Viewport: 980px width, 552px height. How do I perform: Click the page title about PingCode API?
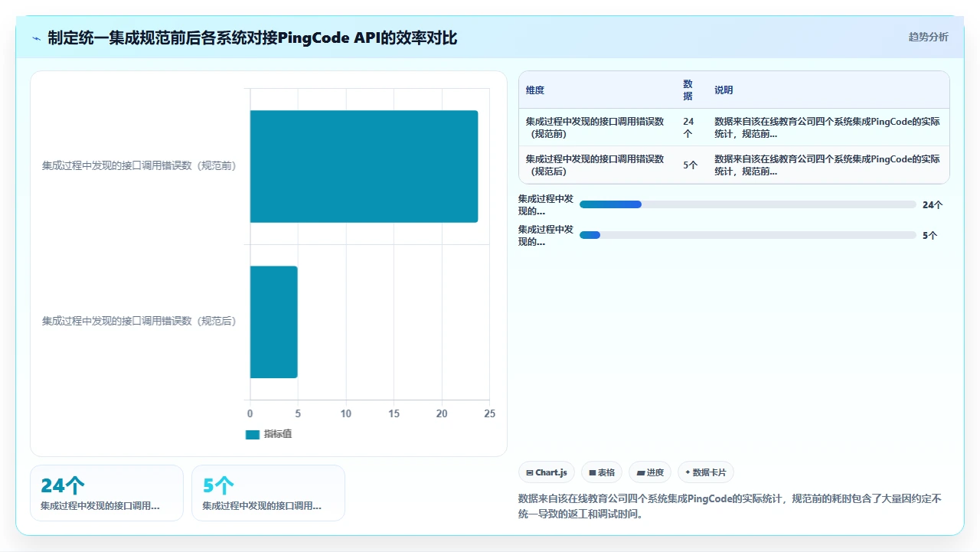[x=253, y=38]
